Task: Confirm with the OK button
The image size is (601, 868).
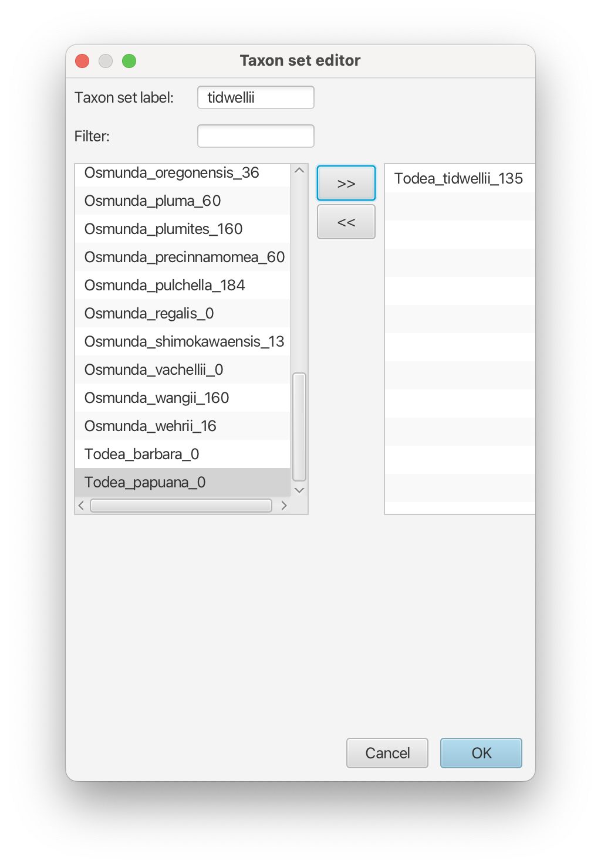Action: tap(481, 753)
